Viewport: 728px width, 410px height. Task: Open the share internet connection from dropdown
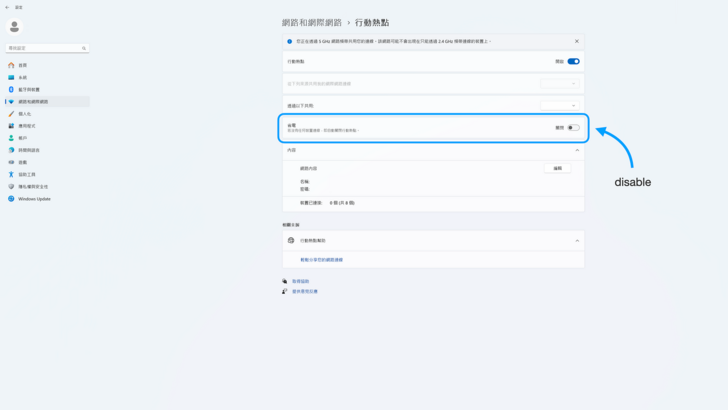coord(560,83)
